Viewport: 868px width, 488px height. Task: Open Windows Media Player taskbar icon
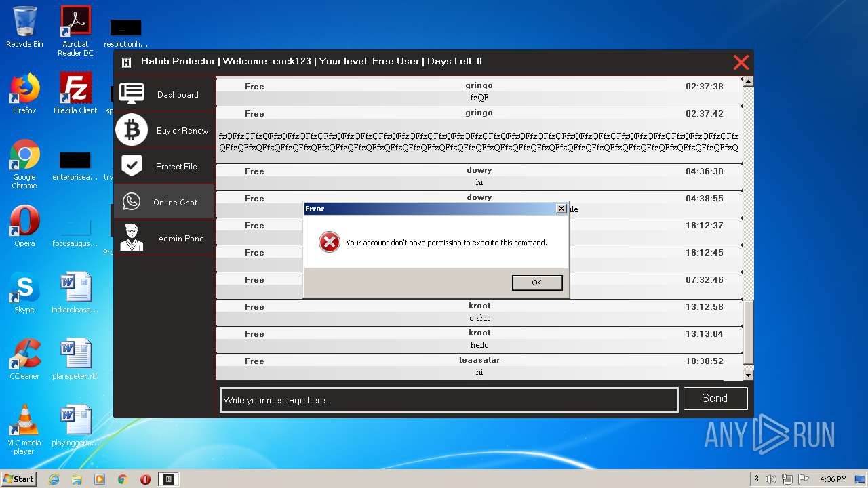[100, 479]
